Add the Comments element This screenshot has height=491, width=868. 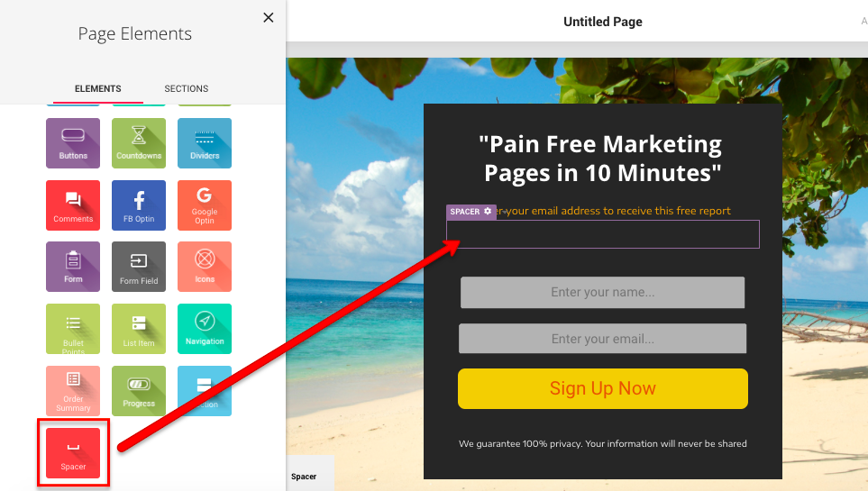(73, 205)
